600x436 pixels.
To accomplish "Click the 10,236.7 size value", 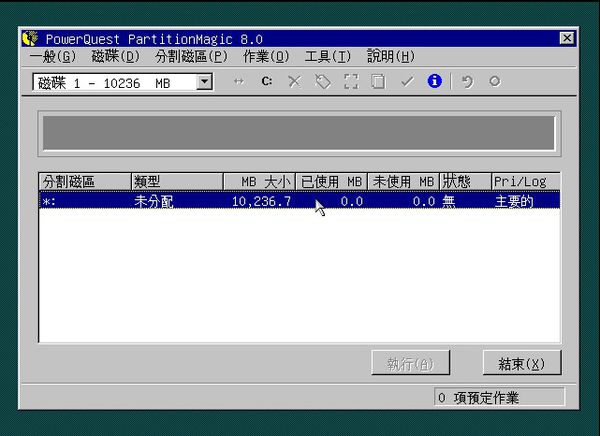I will click(261, 201).
